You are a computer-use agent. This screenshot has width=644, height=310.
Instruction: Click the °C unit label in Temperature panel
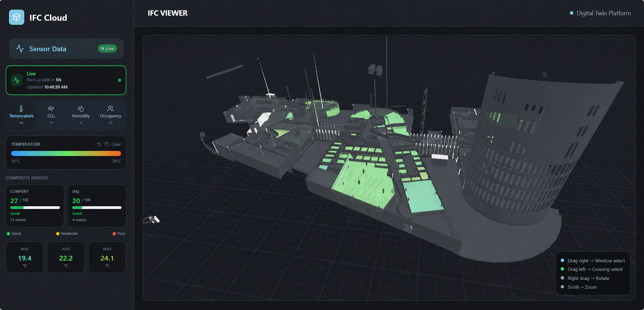coord(99,144)
